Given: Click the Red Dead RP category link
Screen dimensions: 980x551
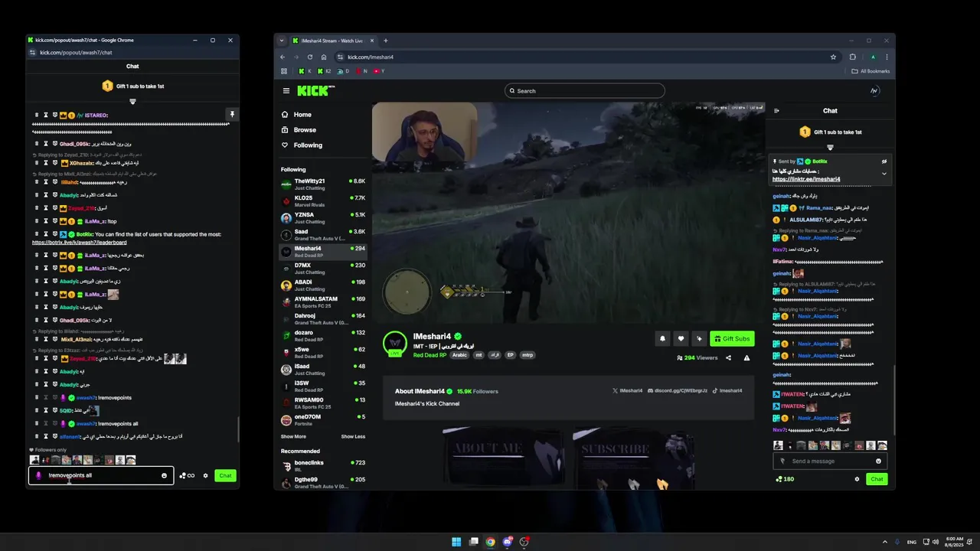Looking at the screenshot, I should [x=430, y=355].
